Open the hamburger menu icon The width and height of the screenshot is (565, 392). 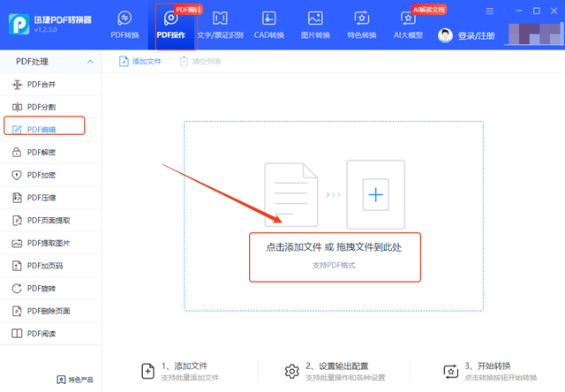[x=489, y=11]
